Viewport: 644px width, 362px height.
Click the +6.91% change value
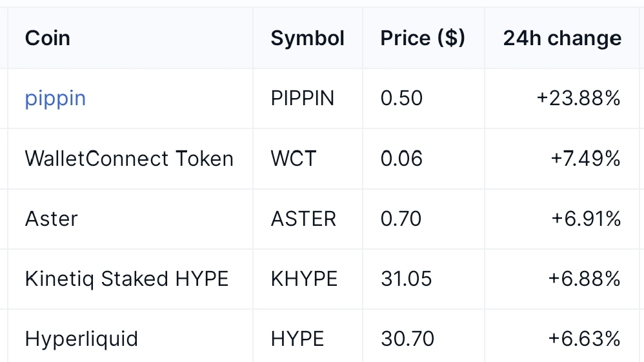[586, 219]
